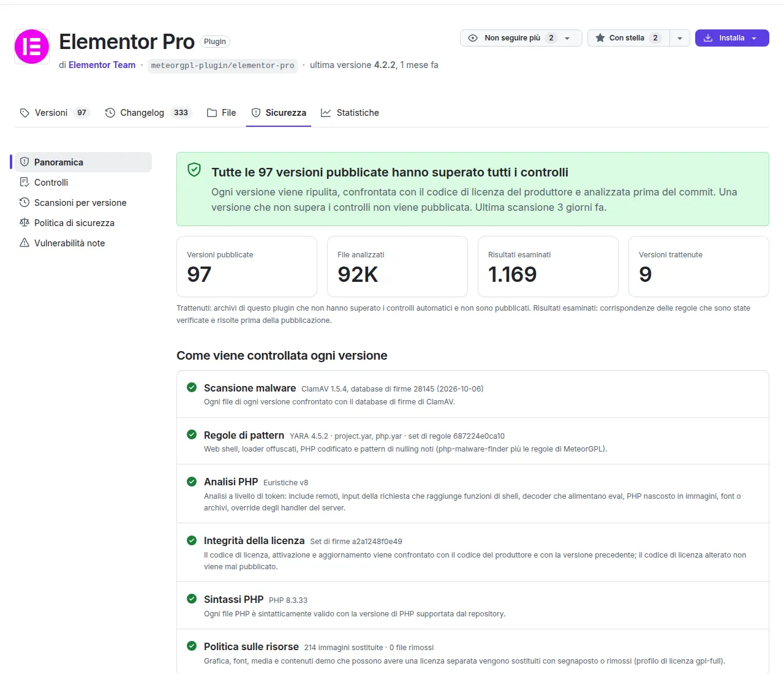The width and height of the screenshot is (784, 674).
Task: Select Panoramica in the sidebar
Action: click(x=83, y=162)
